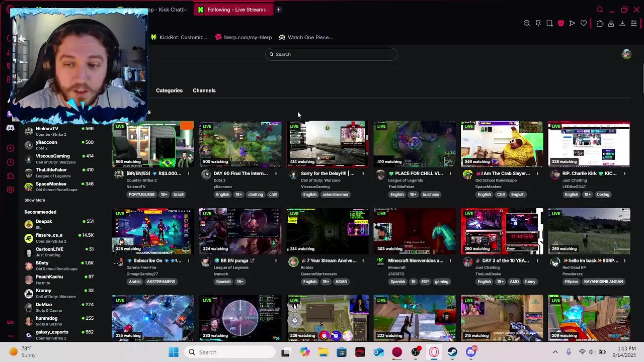Click the microphone icon in the system tray
This screenshot has height=362, width=644.
tap(569, 352)
